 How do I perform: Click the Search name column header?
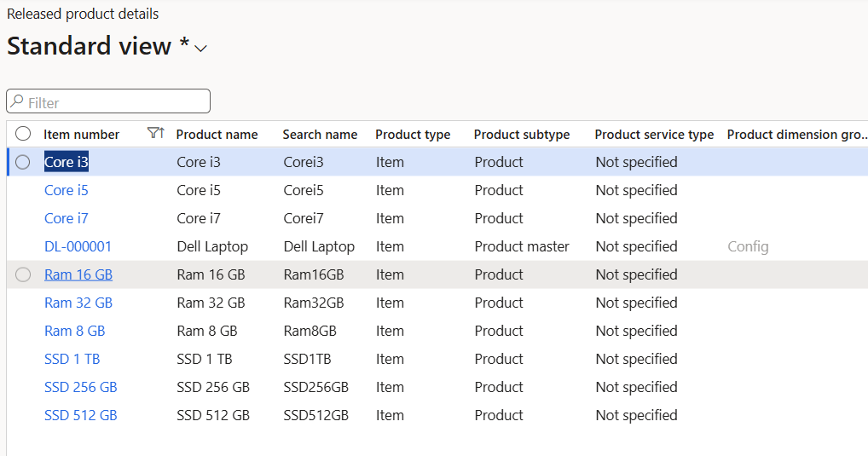pos(320,135)
